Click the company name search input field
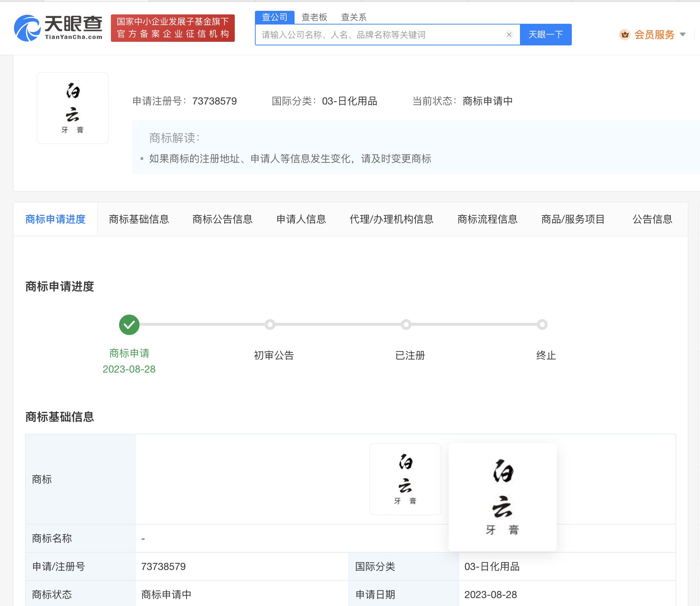This screenshot has height=606, width=700. click(x=378, y=35)
